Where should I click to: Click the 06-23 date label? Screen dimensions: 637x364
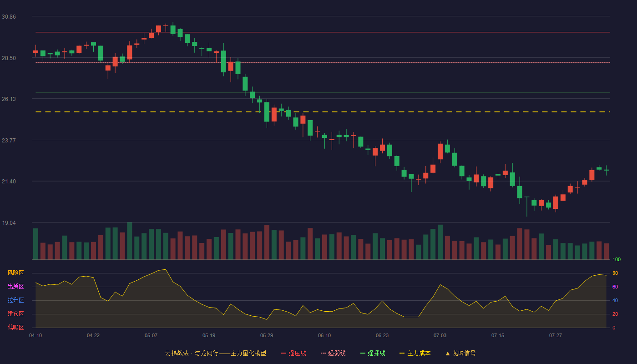pos(382,335)
